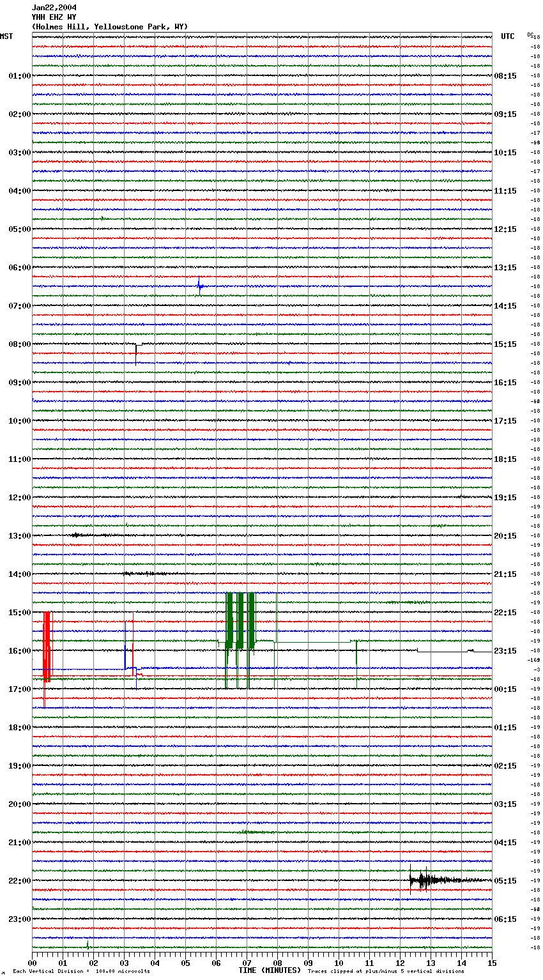Viewport: 543px width, 980px height.
Task: Click the UTC timezone label
Action: coord(508,36)
